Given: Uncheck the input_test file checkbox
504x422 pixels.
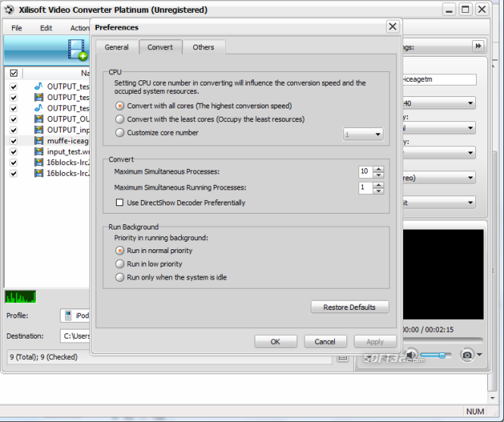Looking at the screenshot, I should click(x=14, y=152).
